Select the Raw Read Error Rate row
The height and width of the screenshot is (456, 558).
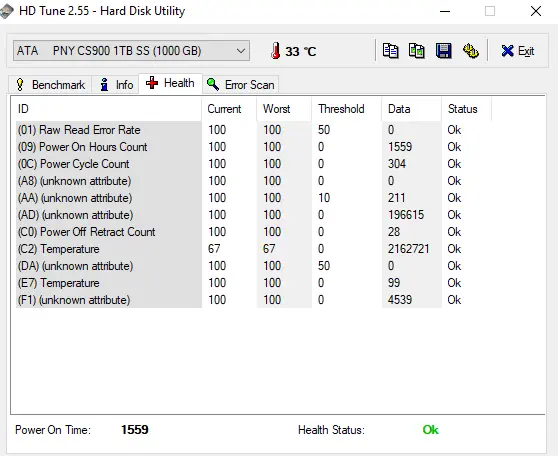tap(253, 130)
